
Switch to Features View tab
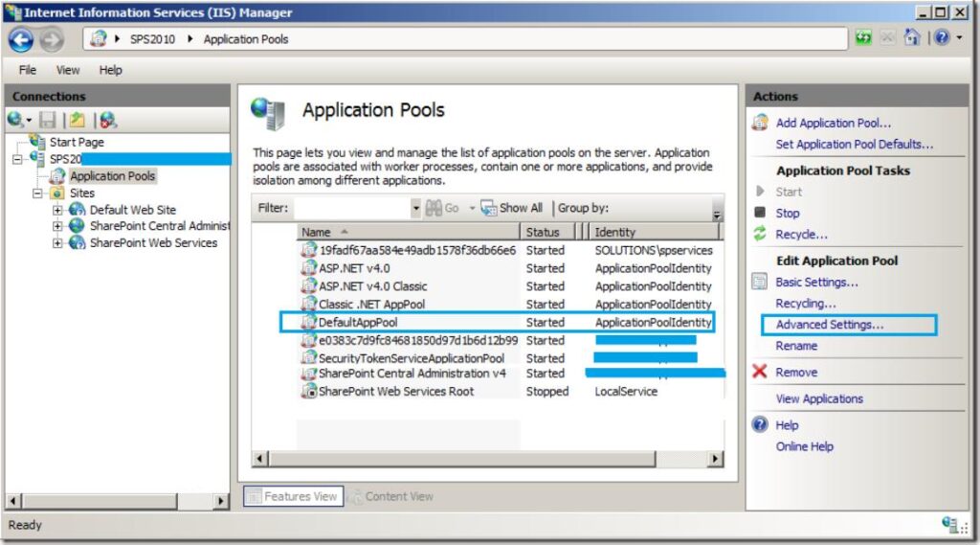(293, 496)
